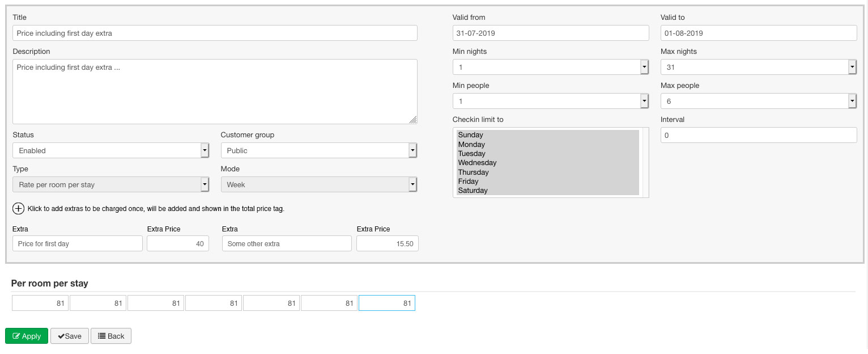This screenshot has width=868, height=354.
Task: Expand the Max nights dropdown
Action: click(x=758, y=67)
